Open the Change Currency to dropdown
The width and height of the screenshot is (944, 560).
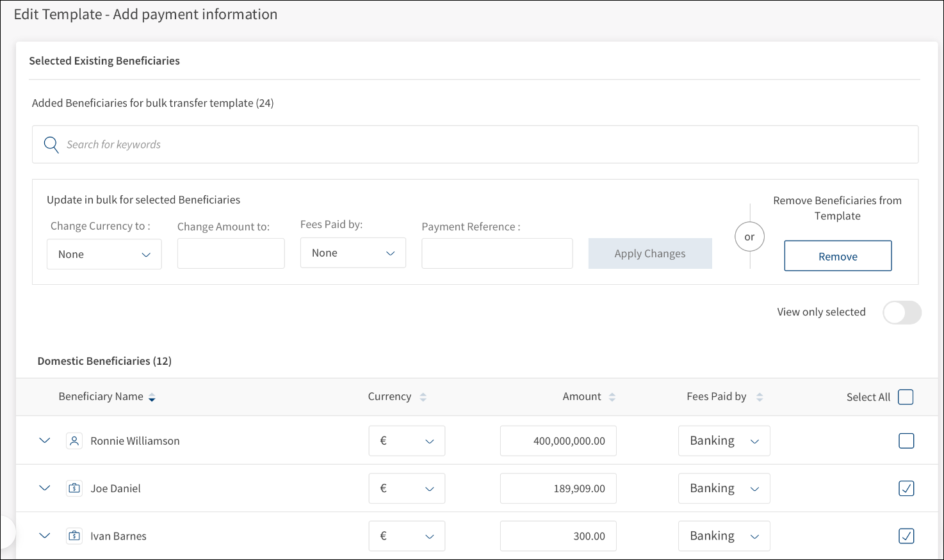tap(104, 255)
